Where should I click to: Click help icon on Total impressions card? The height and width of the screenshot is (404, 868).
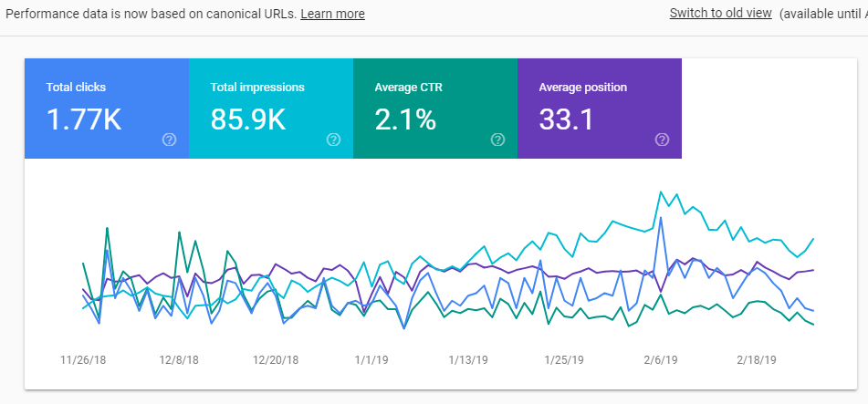point(333,140)
